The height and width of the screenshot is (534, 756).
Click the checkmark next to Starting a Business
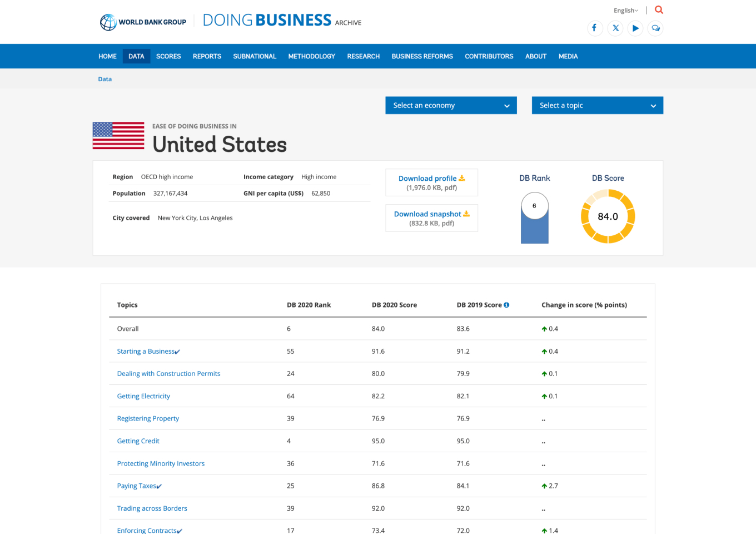[x=177, y=352]
